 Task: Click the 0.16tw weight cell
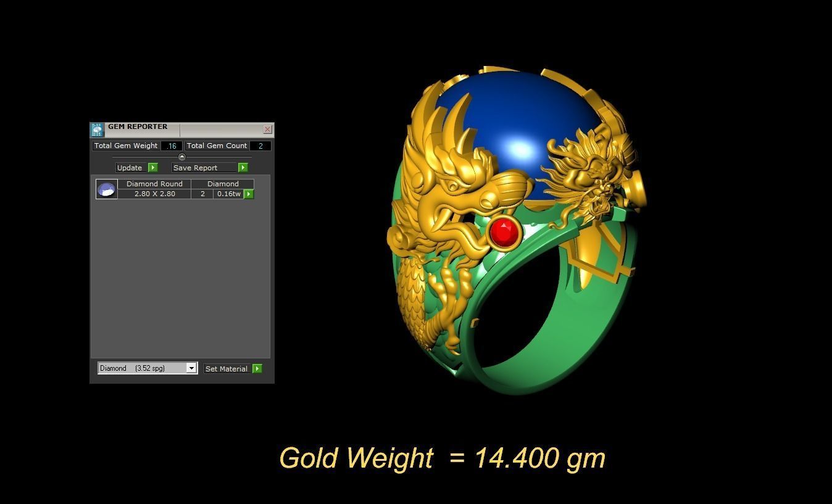[229, 194]
